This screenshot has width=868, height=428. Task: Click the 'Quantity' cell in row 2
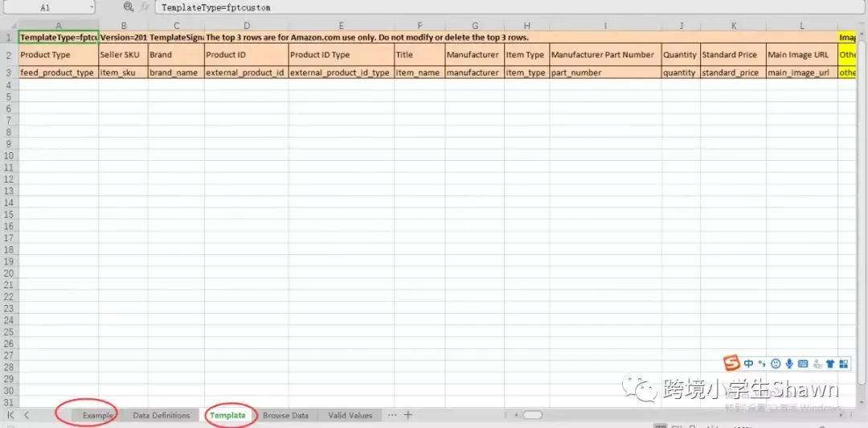pos(681,56)
